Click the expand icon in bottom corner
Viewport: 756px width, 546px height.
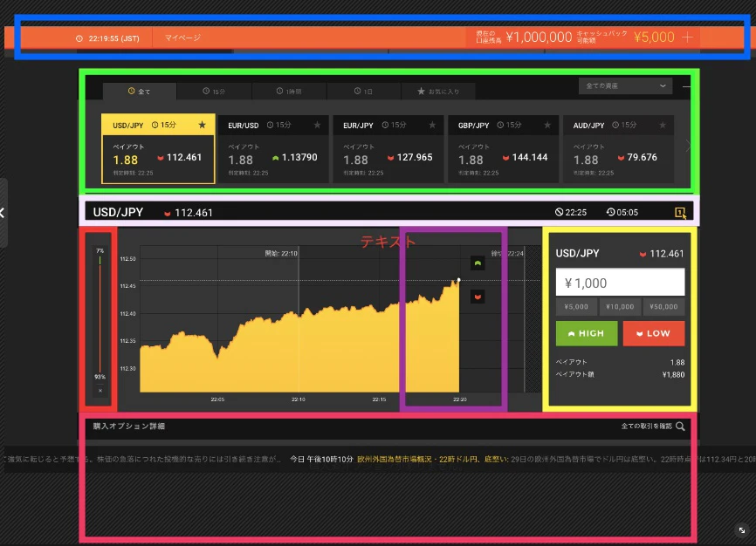click(741, 530)
